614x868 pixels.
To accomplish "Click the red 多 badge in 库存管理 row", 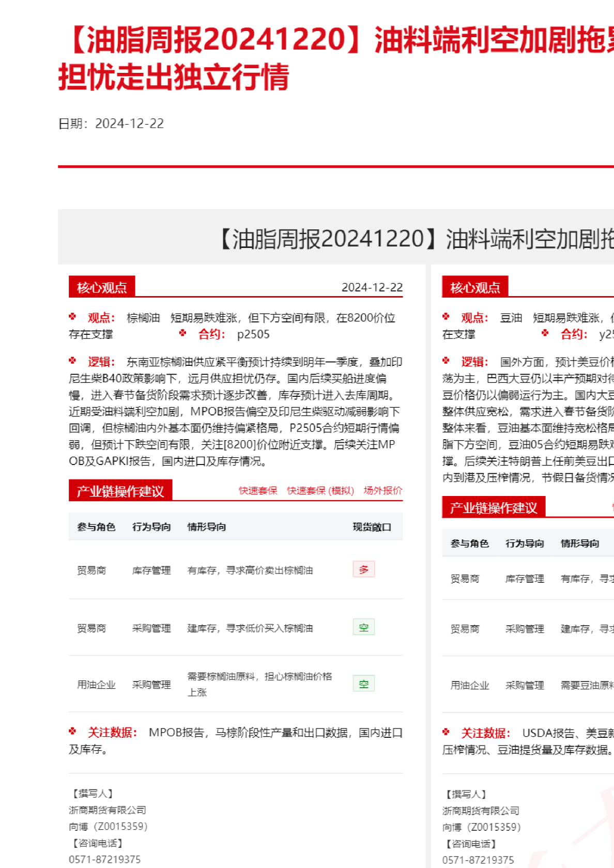I will coord(363,569).
